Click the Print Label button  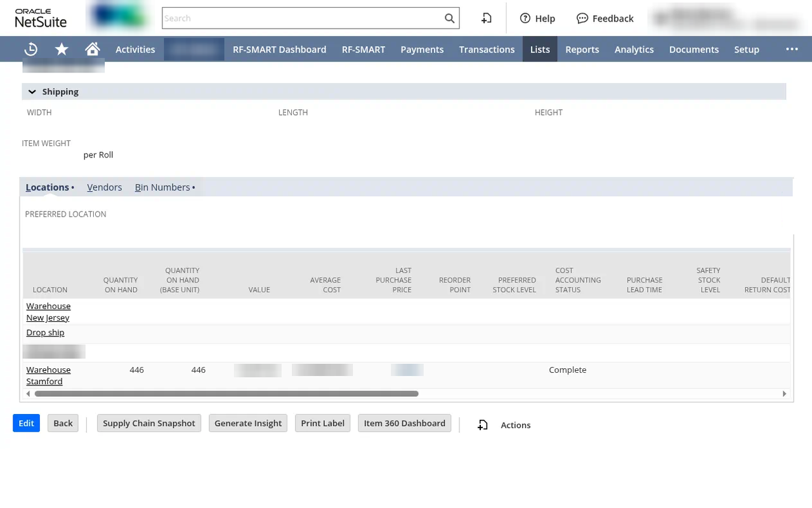click(x=322, y=423)
